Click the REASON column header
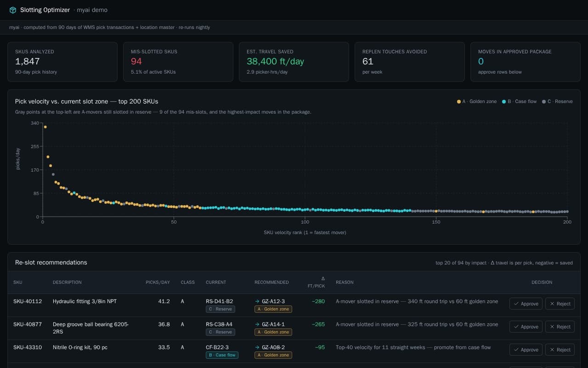Image resolution: width=588 pixels, height=368 pixels. [x=345, y=282]
